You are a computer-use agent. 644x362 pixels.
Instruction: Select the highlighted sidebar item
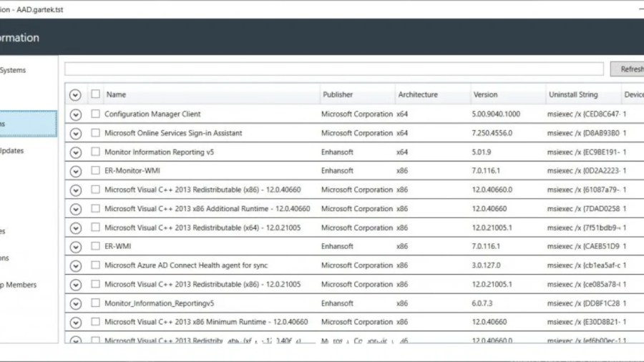pos(28,124)
